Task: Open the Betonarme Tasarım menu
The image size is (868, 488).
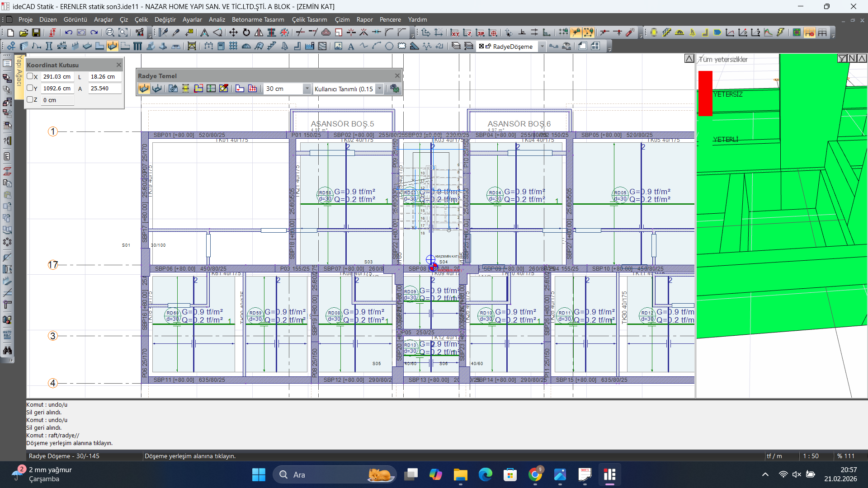Action: click(258, 19)
